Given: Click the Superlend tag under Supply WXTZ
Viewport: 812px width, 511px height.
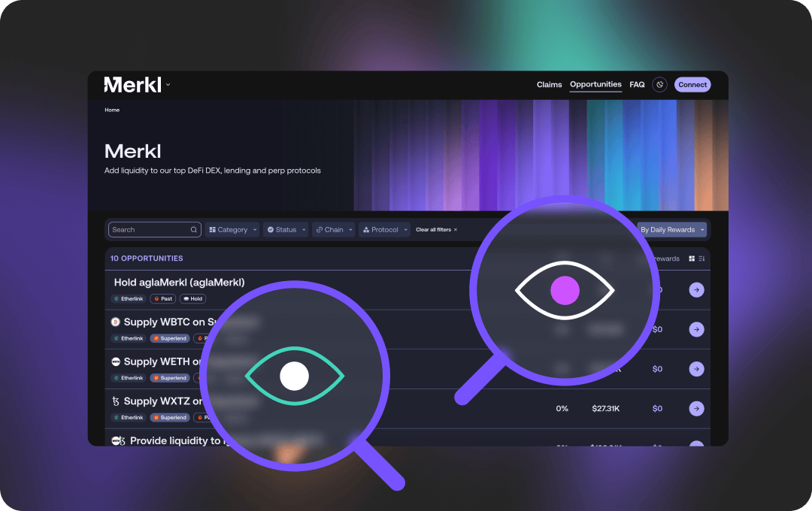Looking at the screenshot, I should [170, 418].
